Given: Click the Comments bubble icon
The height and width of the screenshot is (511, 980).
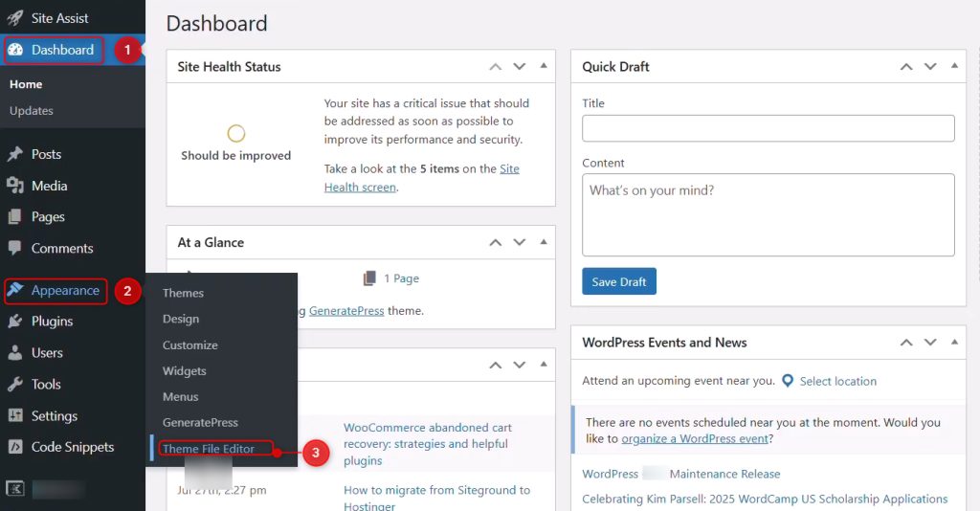Looking at the screenshot, I should [15, 248].
